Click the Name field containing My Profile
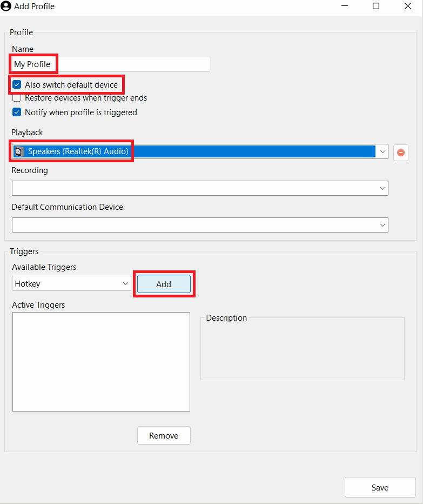The width and height of the screenshot is (423, 504). coord(33,64)
